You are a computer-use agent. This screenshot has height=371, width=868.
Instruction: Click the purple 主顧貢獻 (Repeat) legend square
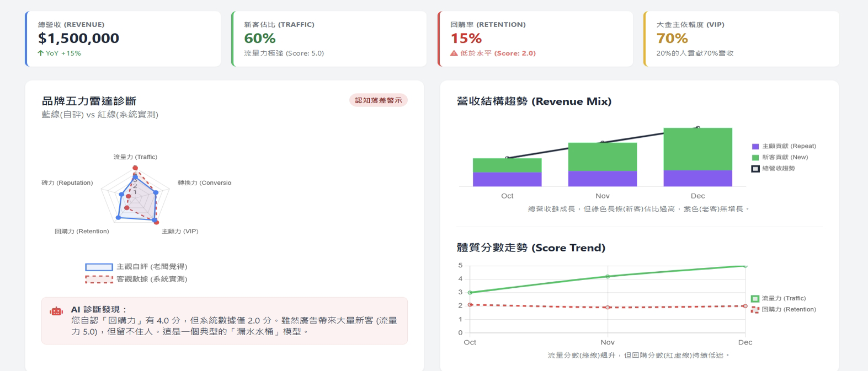pyautogui.click(x=755, y=147)
